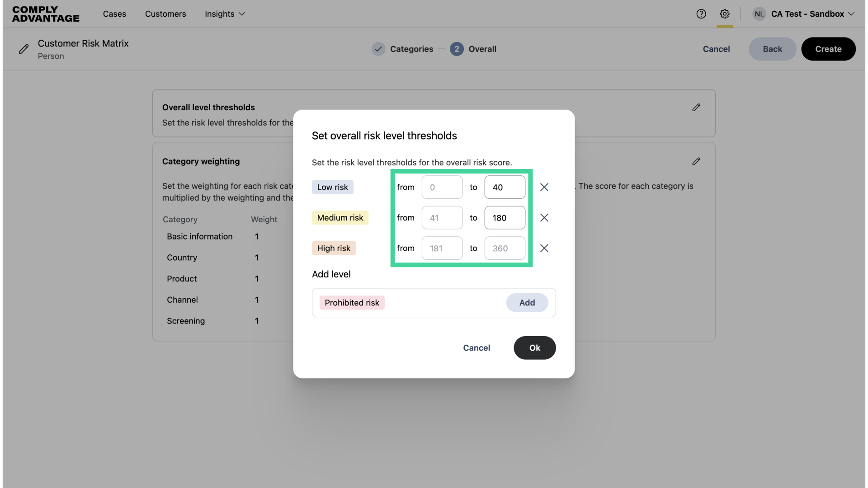
Task: Go to Customers in top navigation
Action: [165, 14]
